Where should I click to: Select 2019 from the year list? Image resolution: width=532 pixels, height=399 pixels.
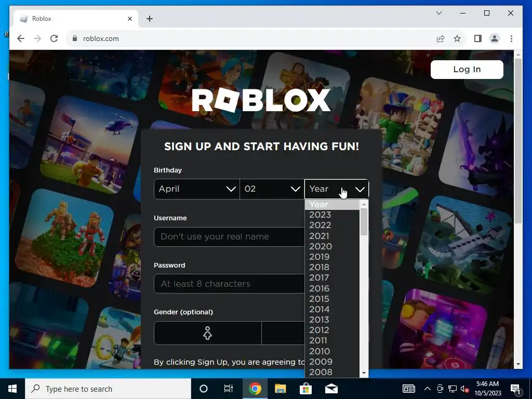pos(332,257)
